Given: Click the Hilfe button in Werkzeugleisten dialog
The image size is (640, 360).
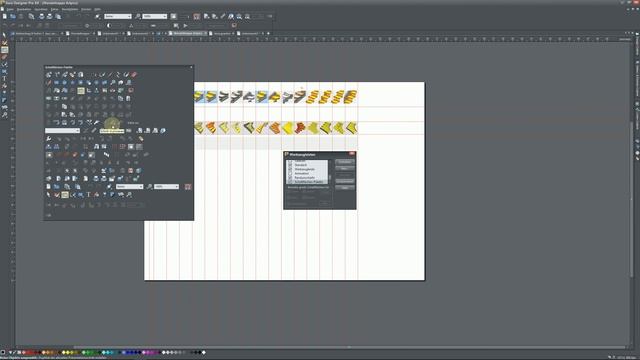Looking at the screenshot, I should (345, 187).
